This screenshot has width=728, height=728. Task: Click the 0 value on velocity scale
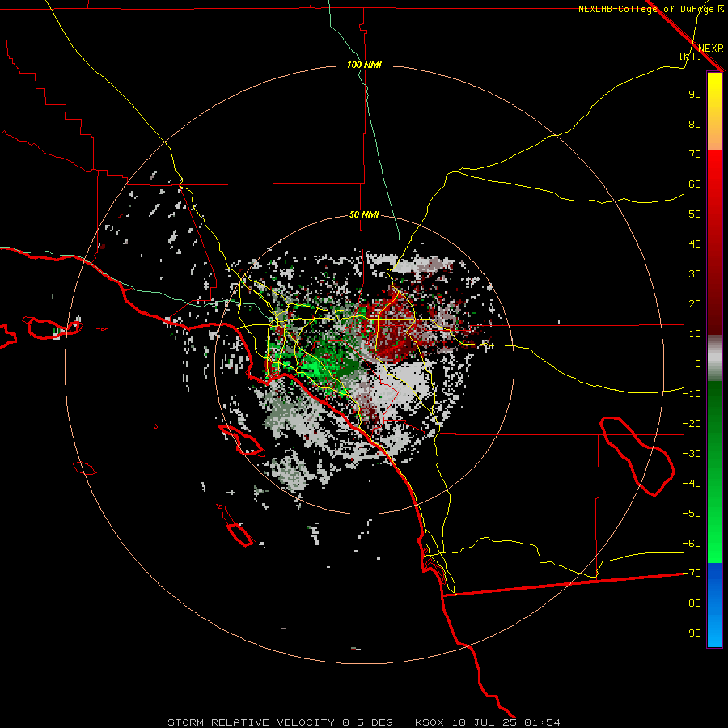[x=698, y=363]
